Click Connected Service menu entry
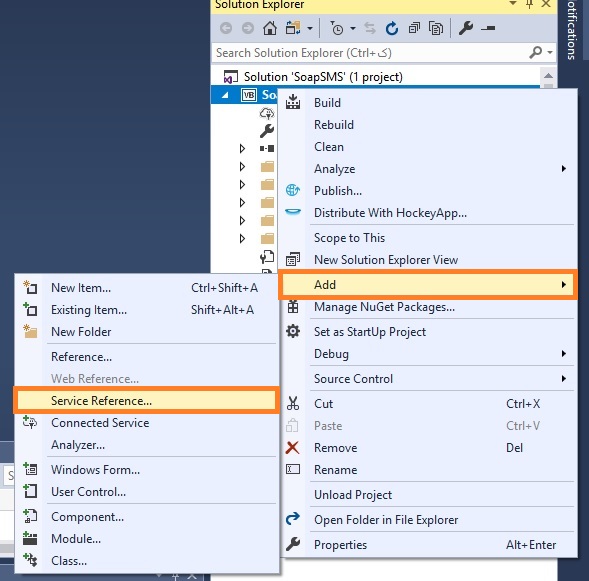Viewport: 589px width, 581px height. (x=146, y=423)
